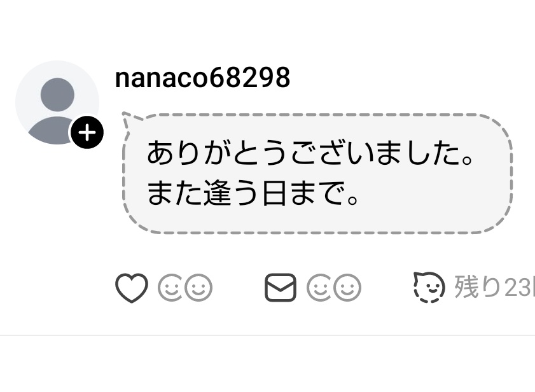
Task: Click the 残り23 remaining time label
Action: [494, 288]
